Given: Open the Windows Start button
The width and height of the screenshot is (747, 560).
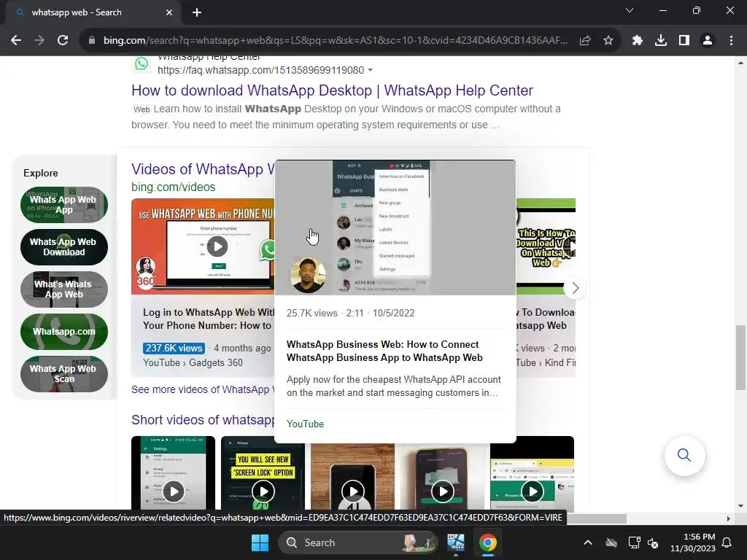Looking at the screenshot, I should 260,542.
